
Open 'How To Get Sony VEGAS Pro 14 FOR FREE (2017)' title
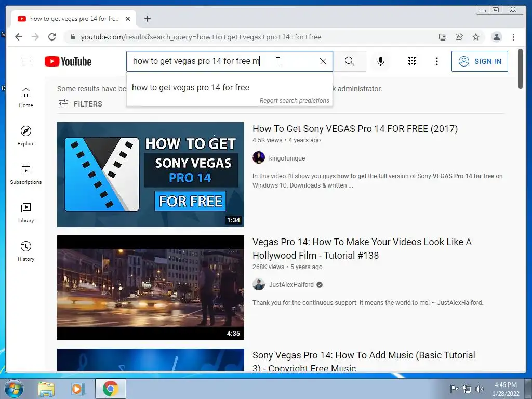tap(355, 129)
